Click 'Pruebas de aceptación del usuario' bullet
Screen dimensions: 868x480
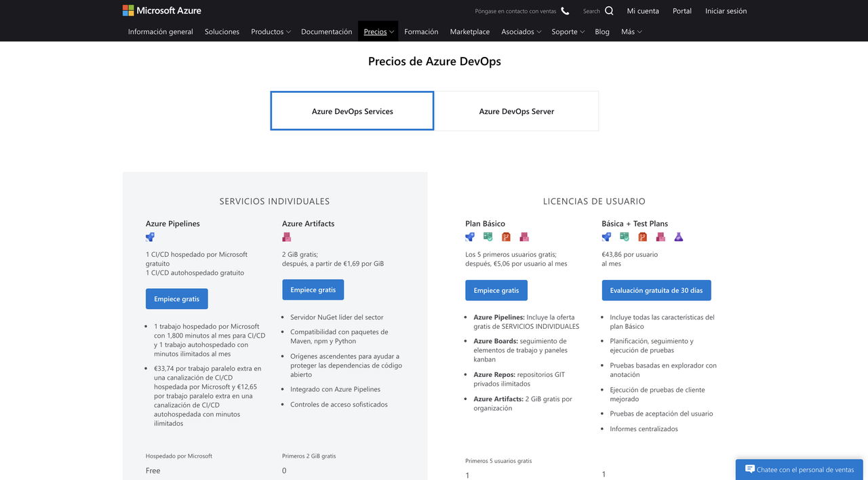(661, 414)
